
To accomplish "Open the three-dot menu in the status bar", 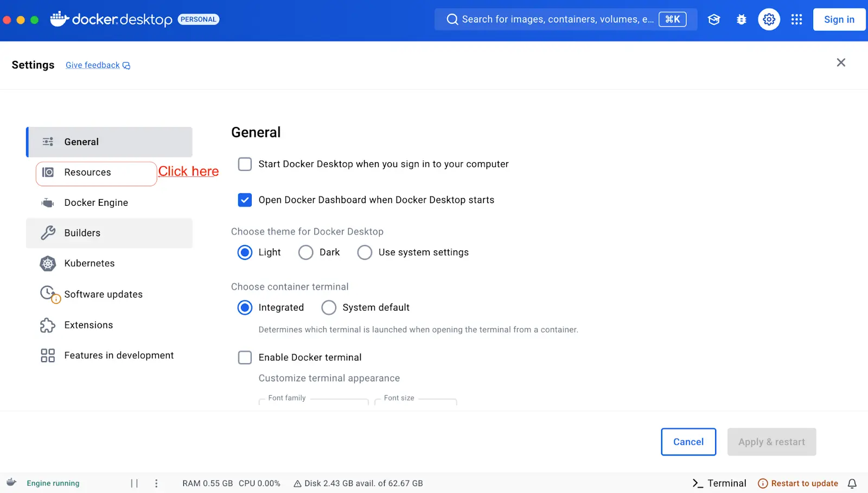I will click(156, 483).
